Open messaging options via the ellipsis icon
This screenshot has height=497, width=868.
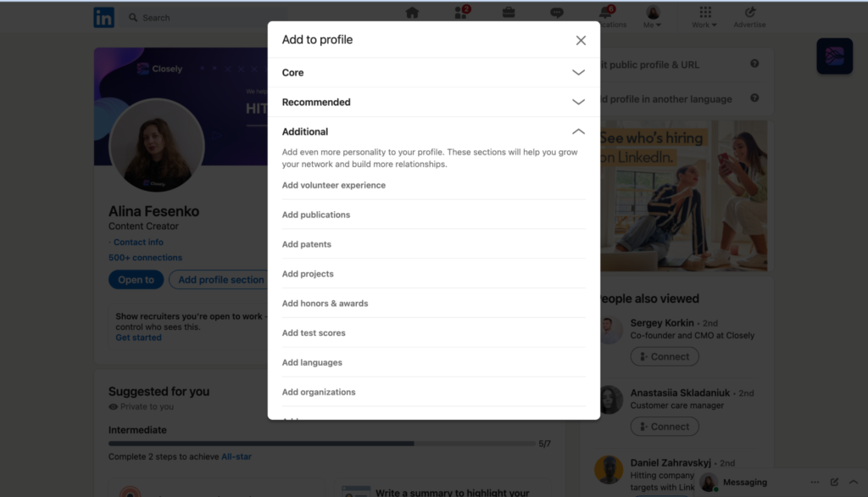point(815,482)
